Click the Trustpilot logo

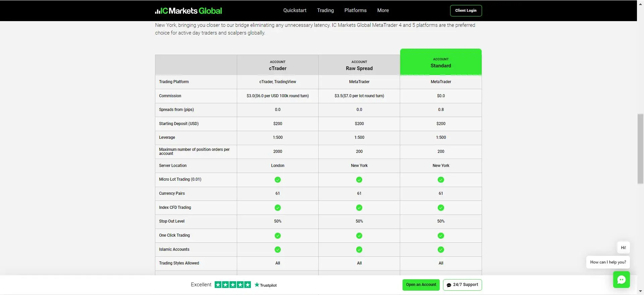pos(266,285)
